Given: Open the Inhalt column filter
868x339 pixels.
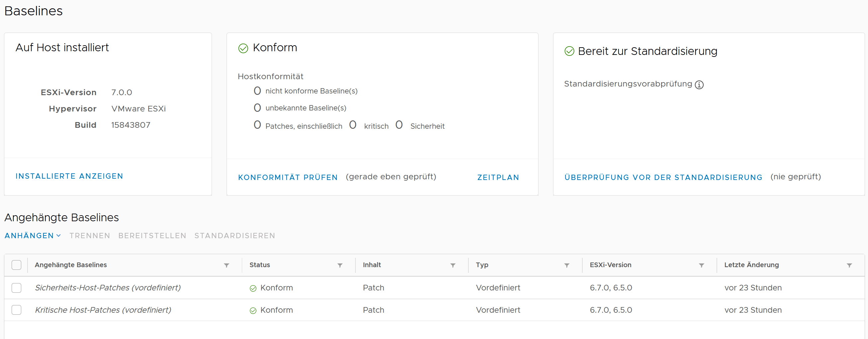Looking at the screenshot, I should [453, 265].
